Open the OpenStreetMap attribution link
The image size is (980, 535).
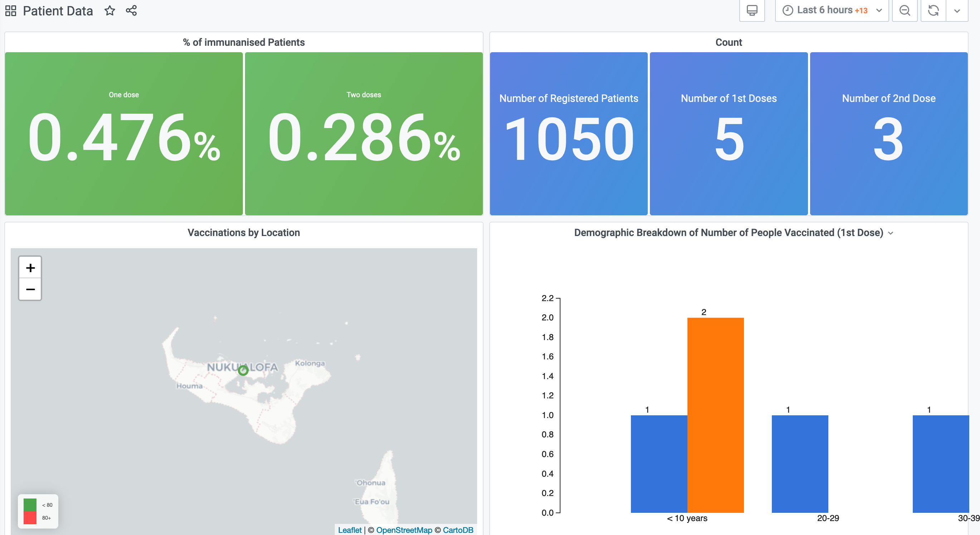tap(404, 530)
